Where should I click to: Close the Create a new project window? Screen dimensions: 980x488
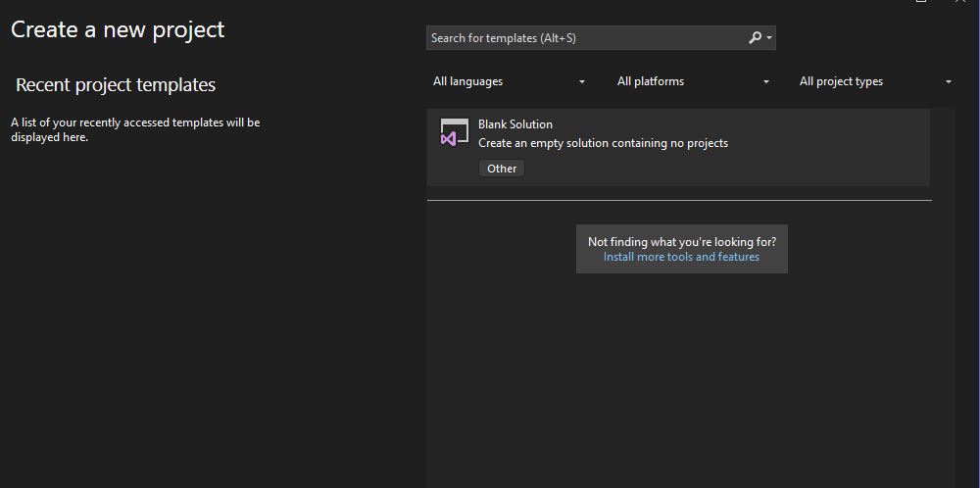click(960, 2)
